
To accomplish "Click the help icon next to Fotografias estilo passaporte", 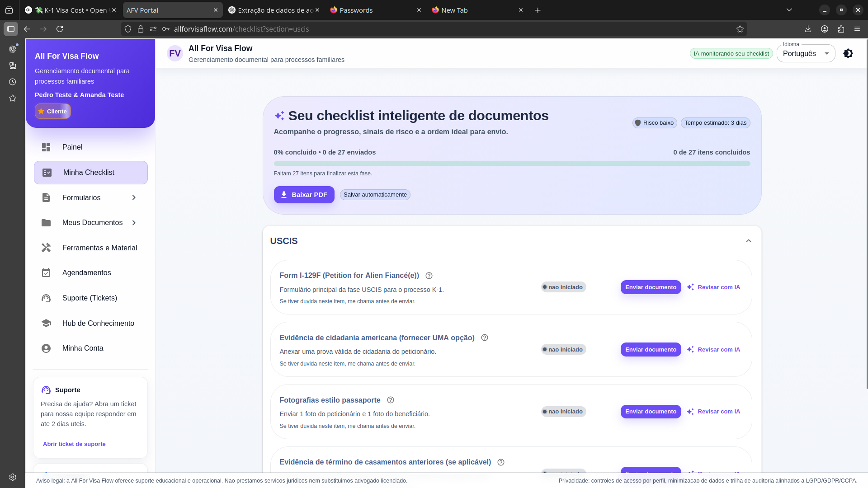I will coord(391,400).
